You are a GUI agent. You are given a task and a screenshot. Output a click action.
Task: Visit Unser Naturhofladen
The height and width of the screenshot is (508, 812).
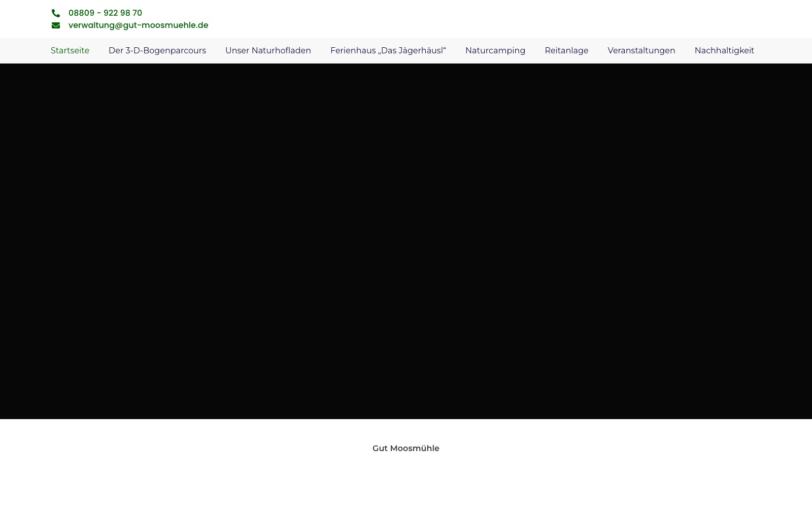(x=268, y=50)
